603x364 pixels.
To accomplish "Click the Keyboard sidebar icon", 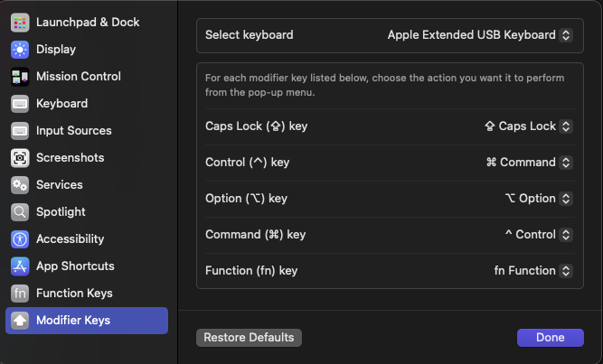I will [20, 103].
